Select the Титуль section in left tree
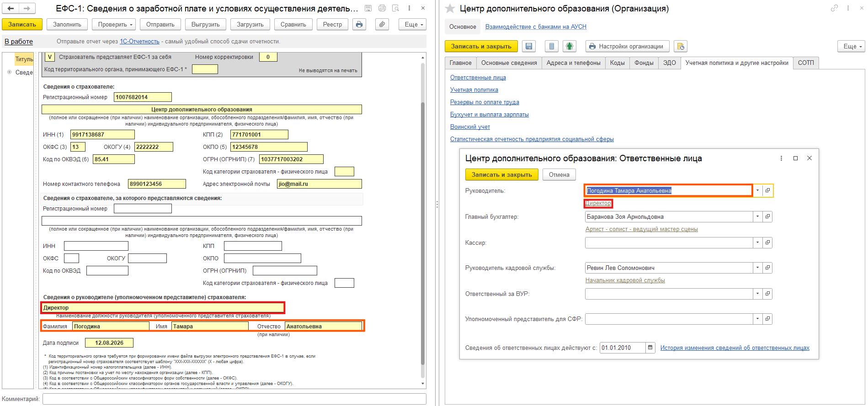The height and width of the screenshot is (406, 868). point(24,59)
